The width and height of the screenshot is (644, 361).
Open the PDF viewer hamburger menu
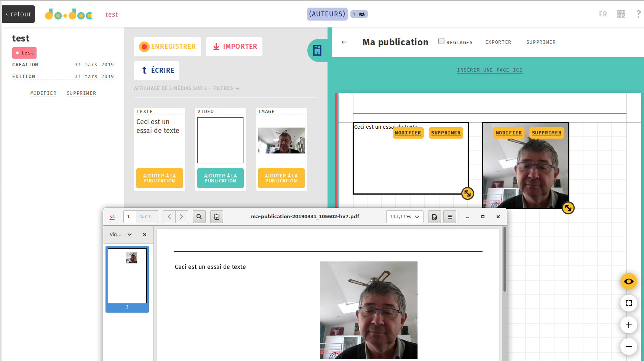(449, 217)
